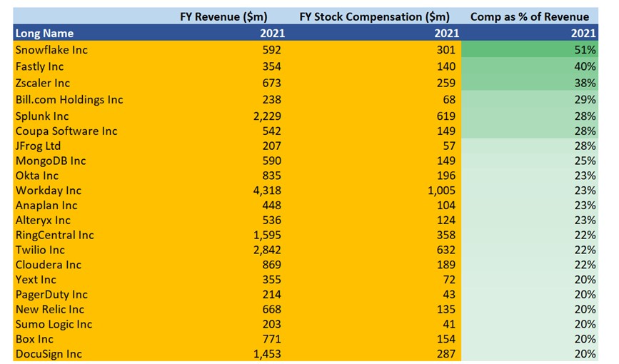Image resolution: width=619 pixels, height=364 pixels.
Task: Click Fastly's stock compensation value 140
Action: point(446,66)
